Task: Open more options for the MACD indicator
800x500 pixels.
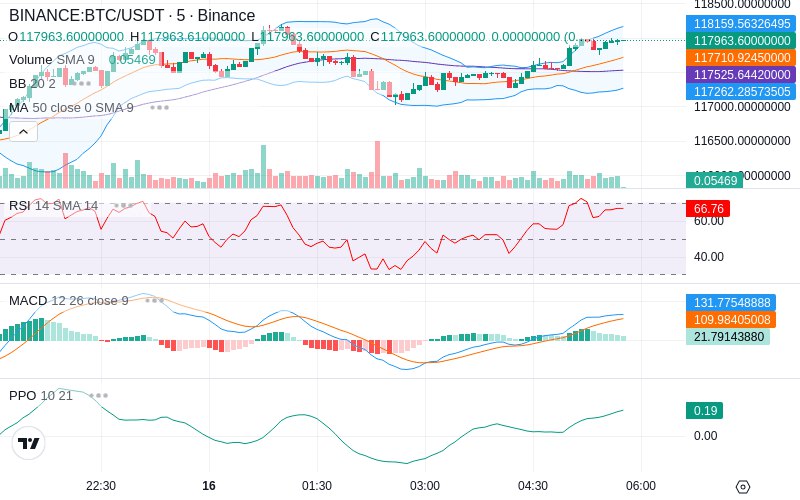Action: [x=154, y=301]
